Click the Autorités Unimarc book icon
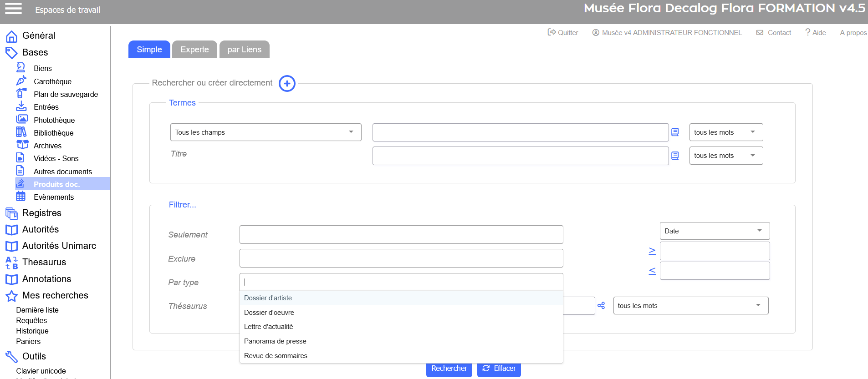868x379 pixels. point(11,246)
